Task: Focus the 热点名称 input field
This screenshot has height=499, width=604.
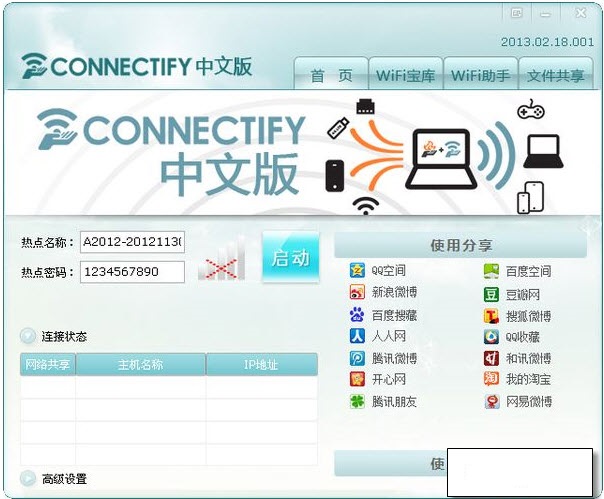Action: 132,242
